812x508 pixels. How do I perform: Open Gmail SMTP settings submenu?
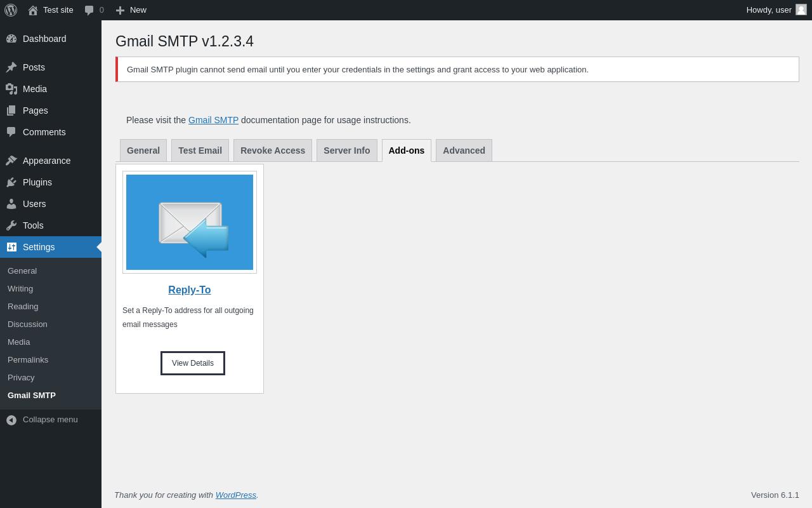32,396
